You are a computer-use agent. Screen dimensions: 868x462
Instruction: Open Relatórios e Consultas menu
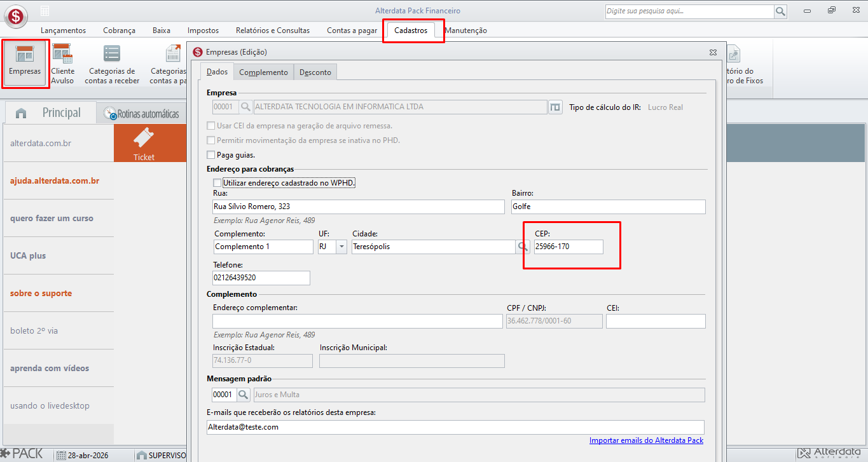pyautogui.click(x=273, y=31)
